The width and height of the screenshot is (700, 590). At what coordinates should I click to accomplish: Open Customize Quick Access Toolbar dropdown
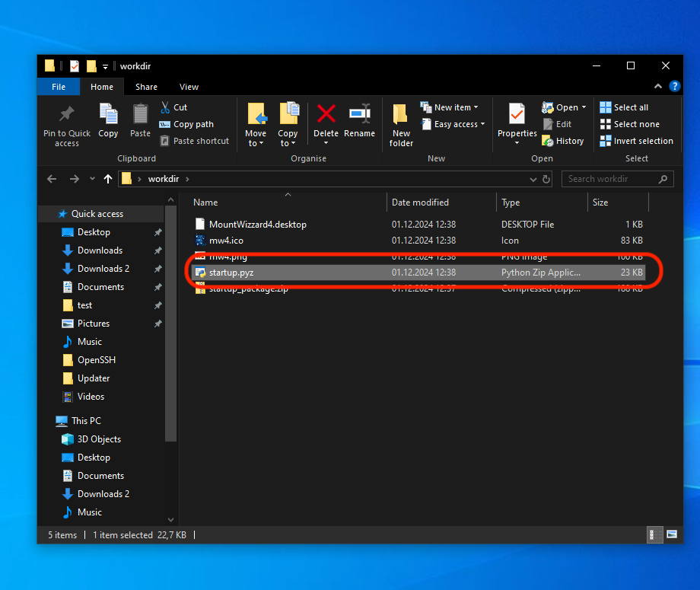[105, 66]
